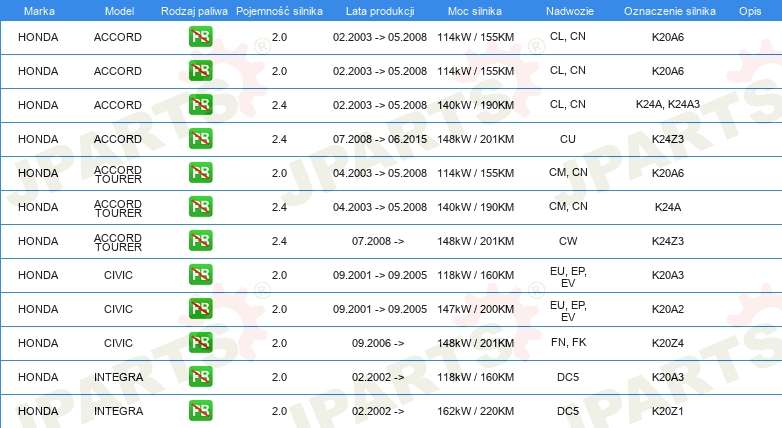Click petrol fuel icon in Accord K24A, K24A3 row

click(200, 105)
